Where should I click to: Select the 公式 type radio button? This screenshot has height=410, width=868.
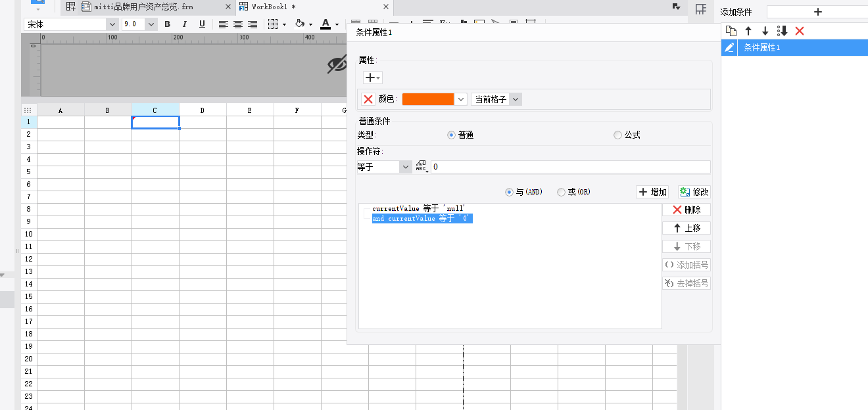tap(617, 135)
